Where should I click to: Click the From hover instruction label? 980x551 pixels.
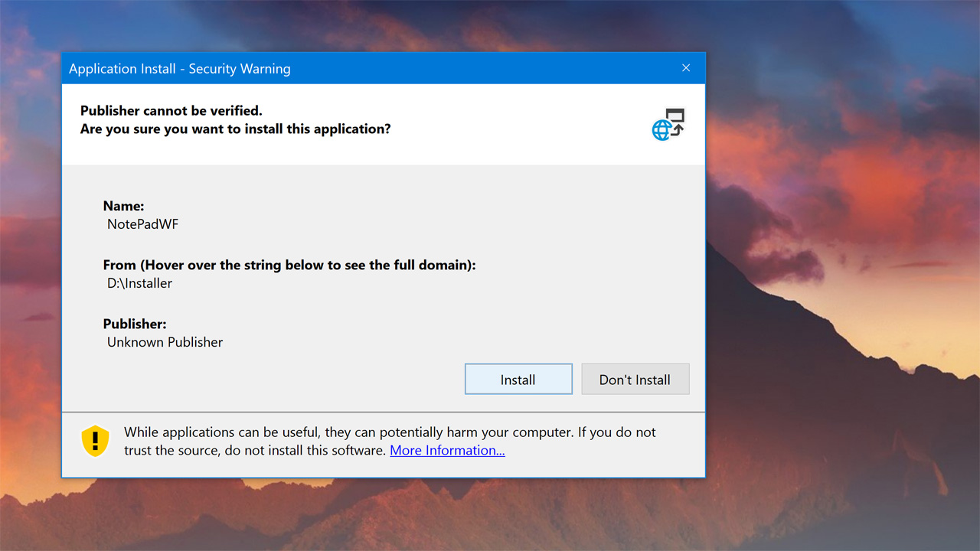pos(289,265)
